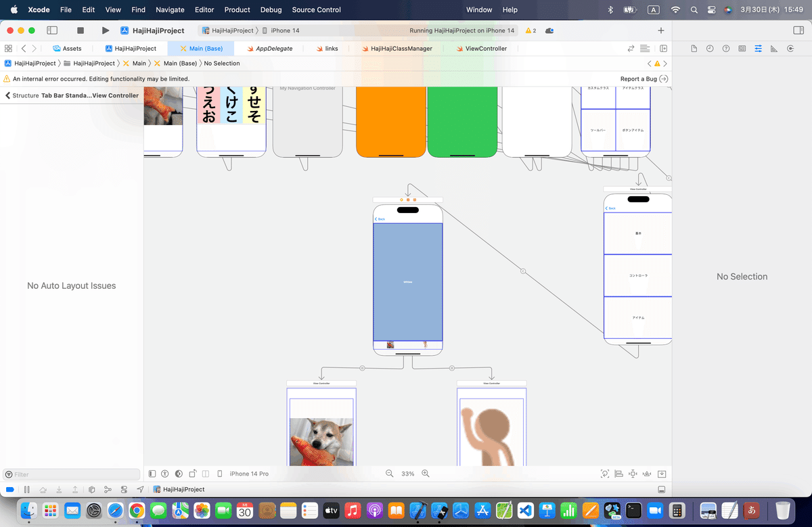812x527 pixels.
Task: Go forward in editor history
Action: (35, 49)
